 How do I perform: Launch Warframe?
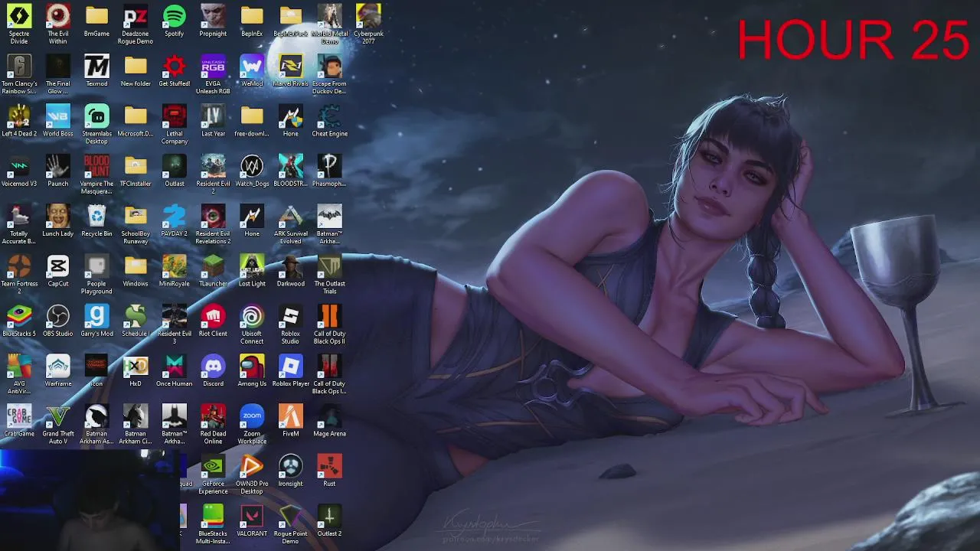pyautogui.click(x=58, y=367)
